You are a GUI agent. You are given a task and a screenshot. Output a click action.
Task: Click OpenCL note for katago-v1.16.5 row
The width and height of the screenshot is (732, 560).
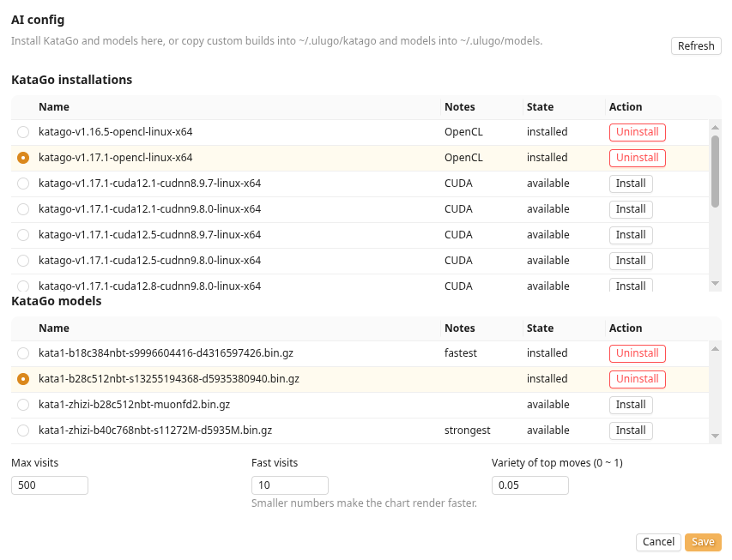[463, 132]
